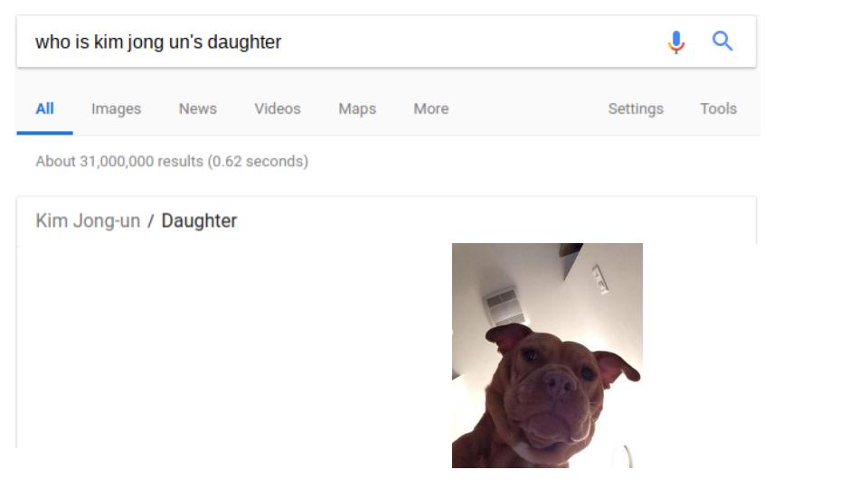Select the Daughter breadcrumb heading

(x=199, y=221)
